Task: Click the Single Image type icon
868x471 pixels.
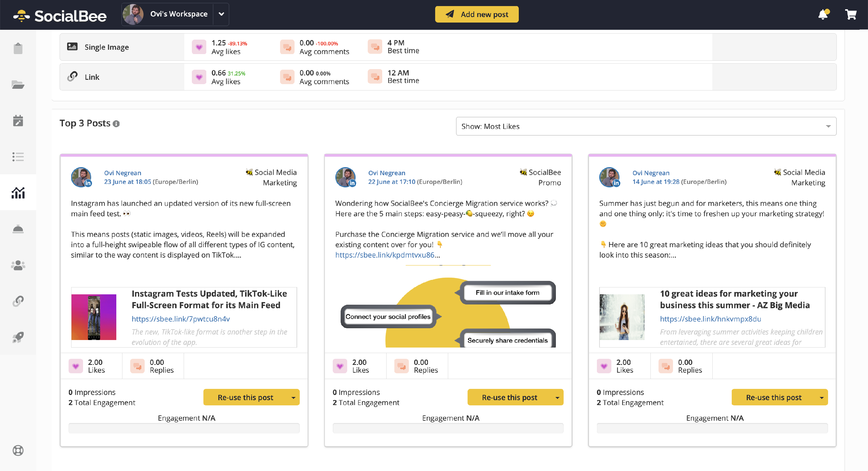Action: point(72,47)
